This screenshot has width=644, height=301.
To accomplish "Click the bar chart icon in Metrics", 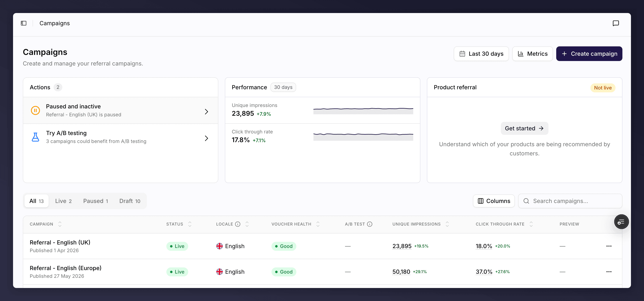I will (521, 54).
